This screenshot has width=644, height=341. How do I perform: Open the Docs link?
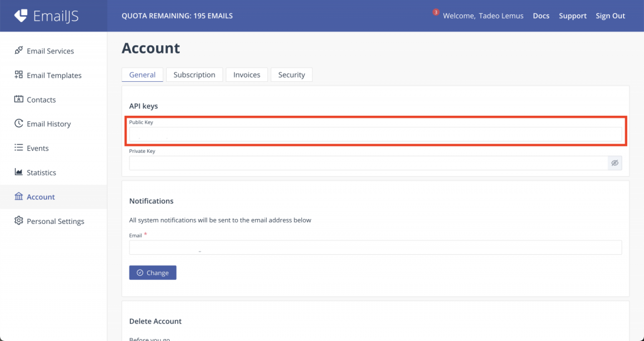541,16
